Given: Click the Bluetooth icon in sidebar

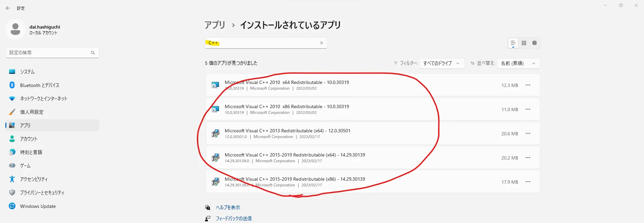Looking at the screenshot, I should pyautogui.click(x=12, y=85).
